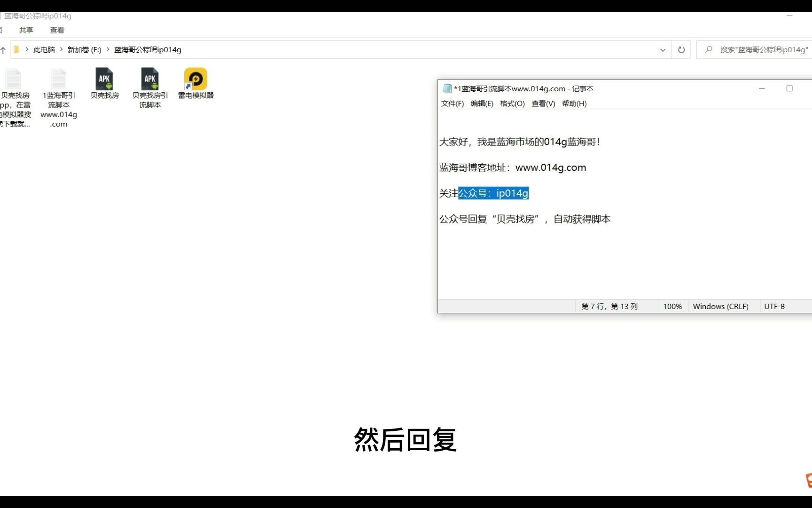Minimize the Notepad window
Screen dimensions: 812x508
tap(762, 88)
